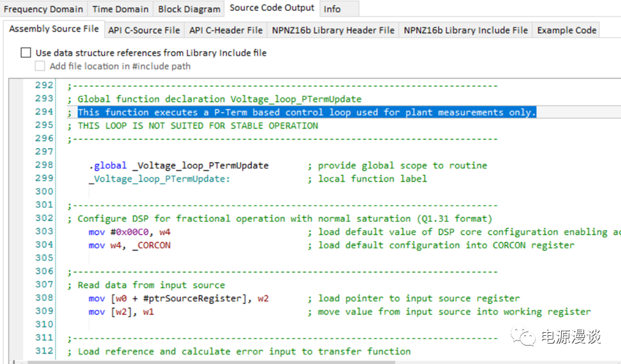621x364 pixels.
Task: Switch to the Frequency Domain tab
Action: pyautogui.click(x=43, y=9)
